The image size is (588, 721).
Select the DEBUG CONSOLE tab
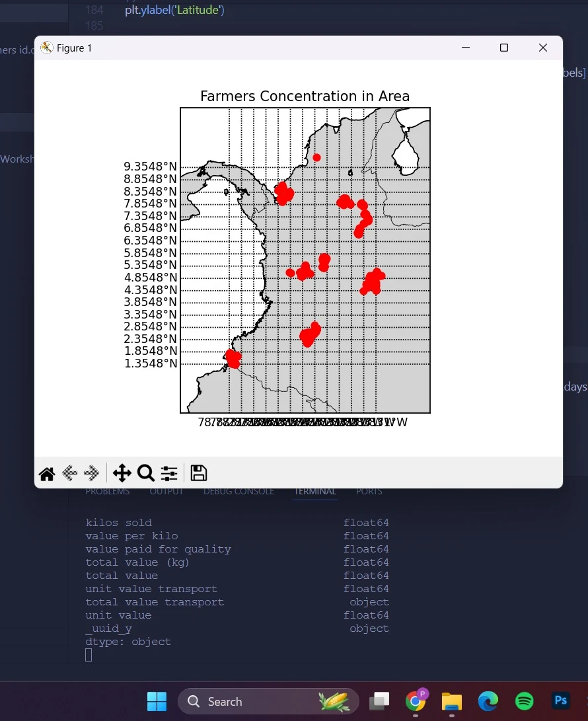tap(239, 492)
